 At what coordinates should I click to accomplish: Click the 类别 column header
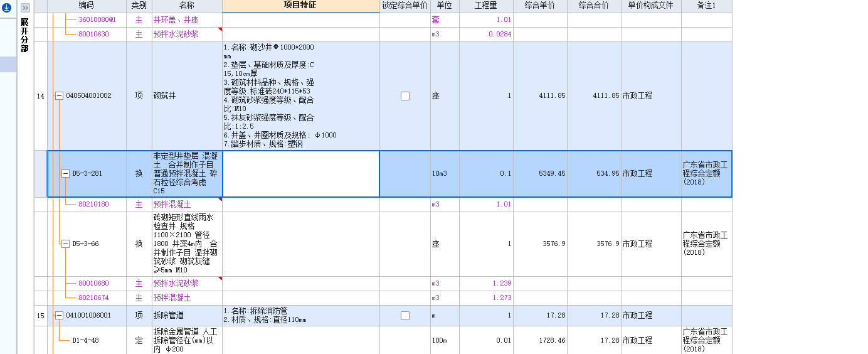tap(139, 6)
